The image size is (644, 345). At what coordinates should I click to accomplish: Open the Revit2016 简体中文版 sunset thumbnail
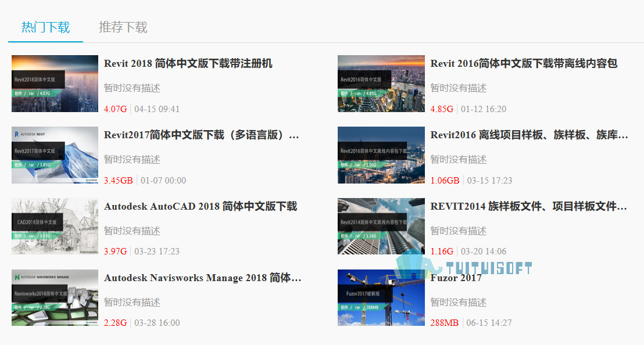[381, 84]
